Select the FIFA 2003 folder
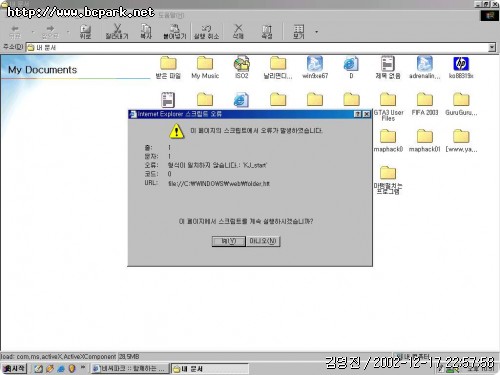Viewport: 500px width, 375px height. (x=425, y=104)
